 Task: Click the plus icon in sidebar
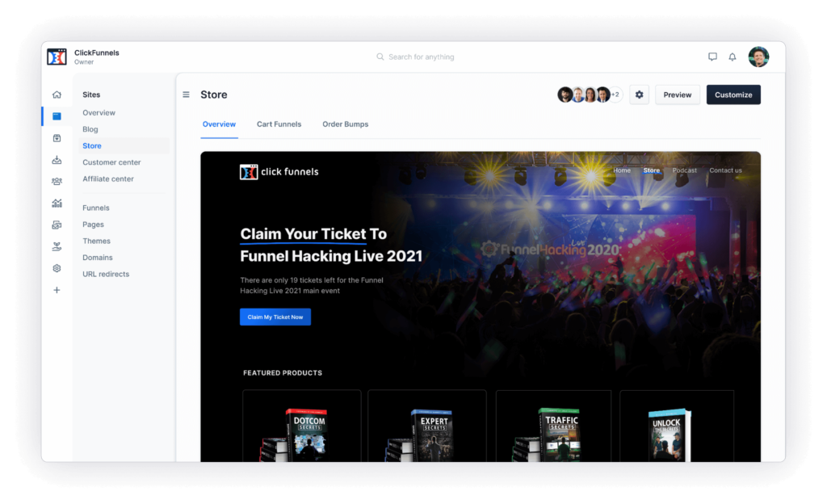(x=57, y=290)
